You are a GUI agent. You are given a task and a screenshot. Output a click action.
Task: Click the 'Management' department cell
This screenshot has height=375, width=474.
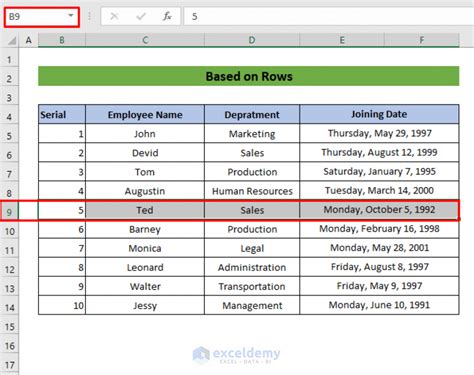point(252,305)
